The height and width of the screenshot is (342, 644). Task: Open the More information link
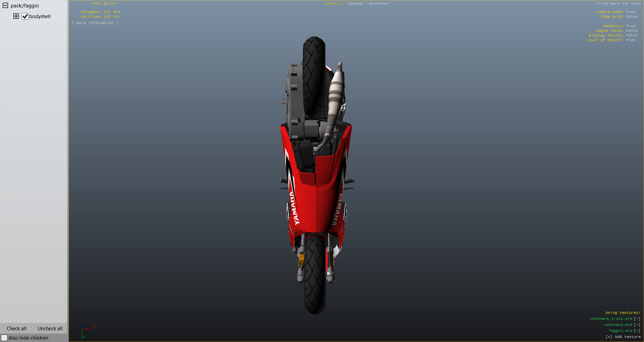pos(95,23)
